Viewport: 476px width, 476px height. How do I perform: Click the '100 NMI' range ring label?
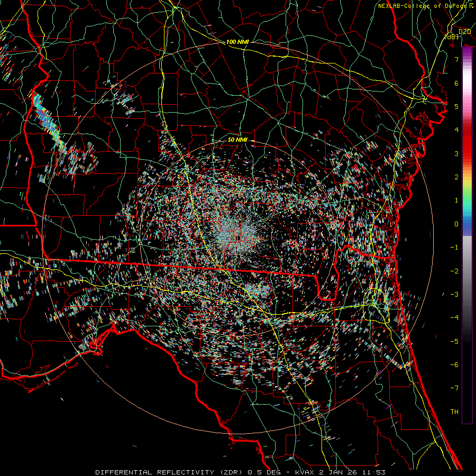click(x=237, y=42)
